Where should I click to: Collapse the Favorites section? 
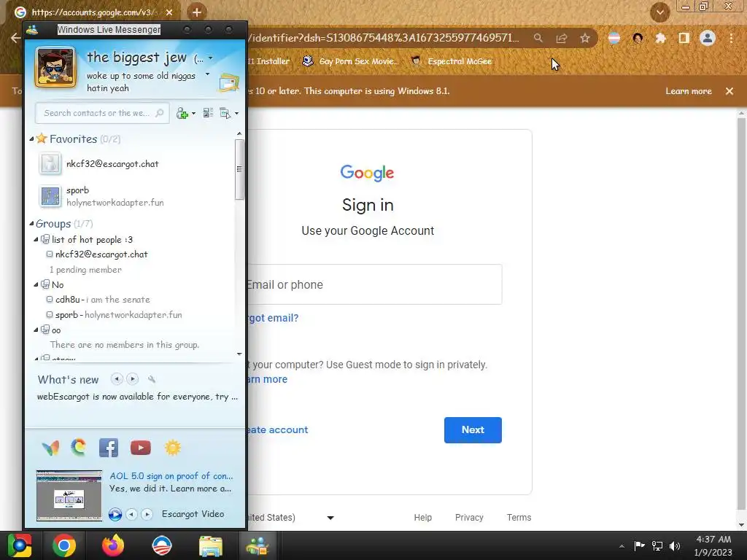pyautogui.click(x=31, y=139)
